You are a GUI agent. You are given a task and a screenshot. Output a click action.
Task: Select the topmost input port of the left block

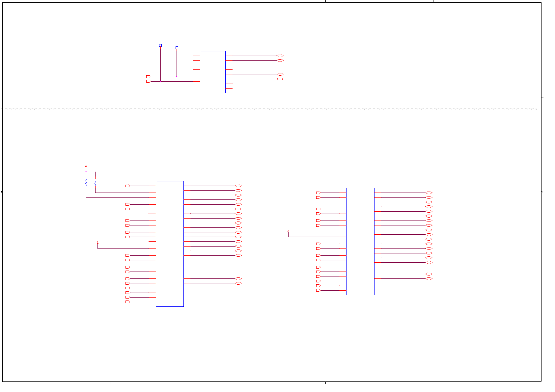pos(128,186)
